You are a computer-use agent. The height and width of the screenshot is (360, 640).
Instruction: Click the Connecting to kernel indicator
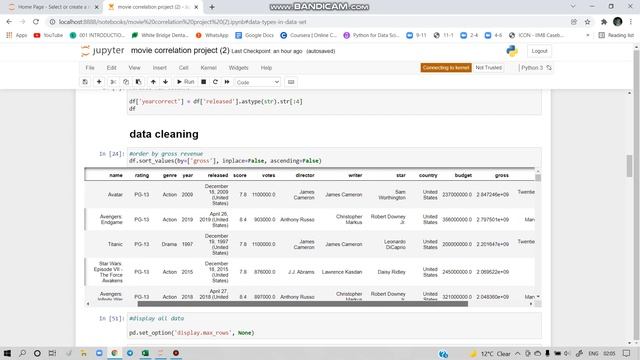click(x=446, y=68)
